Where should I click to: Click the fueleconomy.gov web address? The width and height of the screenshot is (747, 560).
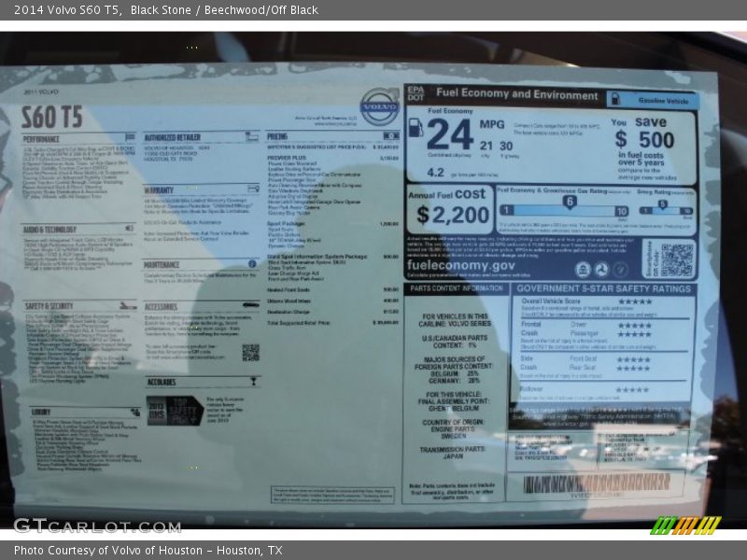tap(459, 263)
